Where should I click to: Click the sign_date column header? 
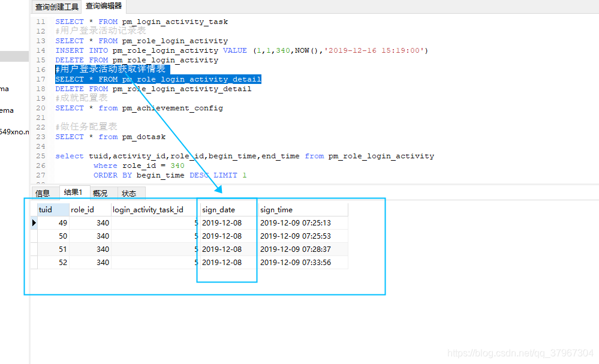229,210
